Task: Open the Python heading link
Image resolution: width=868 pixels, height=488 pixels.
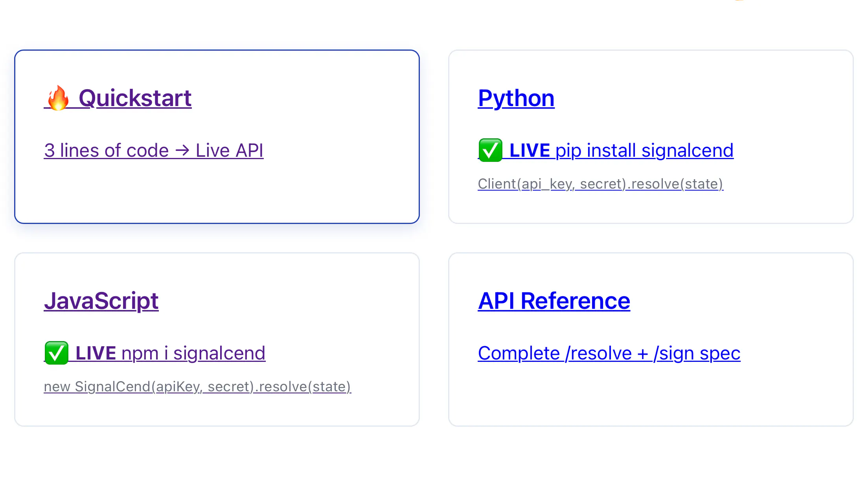Action: (516, 98)
